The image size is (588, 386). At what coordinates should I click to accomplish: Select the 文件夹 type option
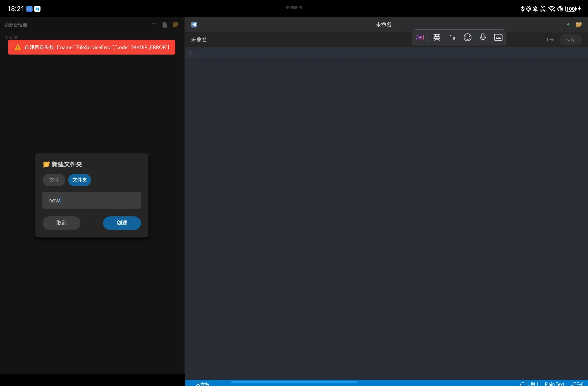80,180
